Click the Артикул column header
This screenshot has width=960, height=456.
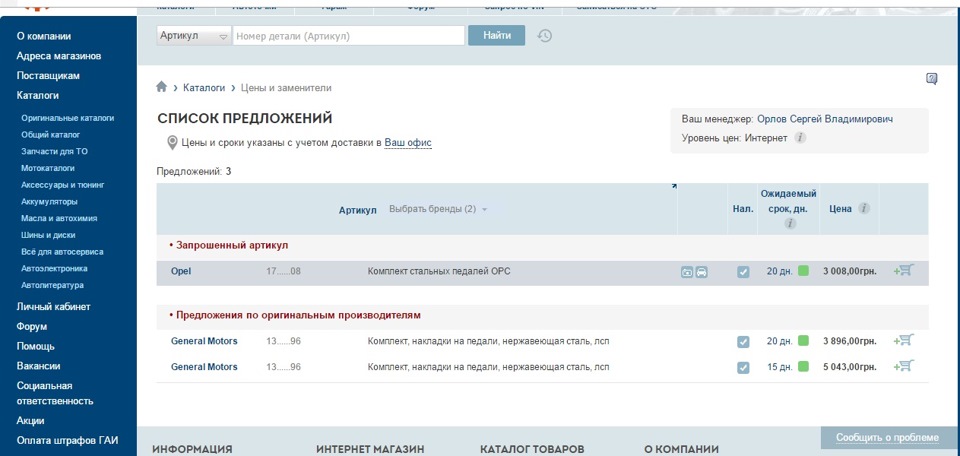(x=358, y=210)
